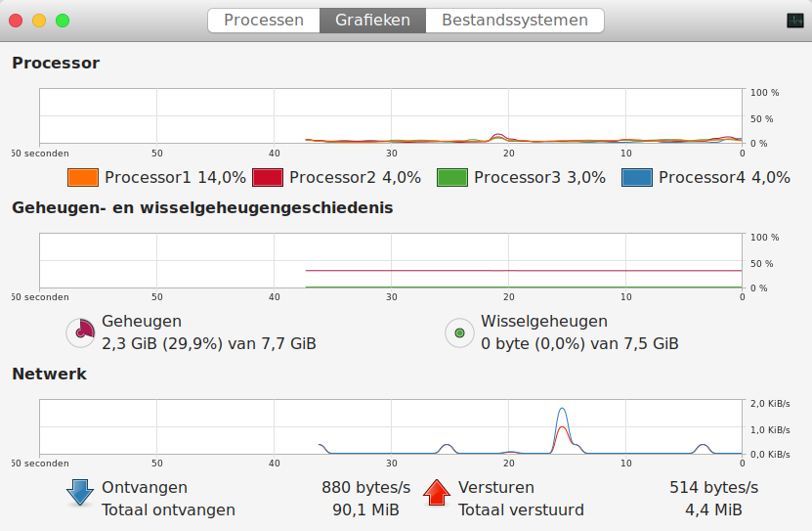
Task: Select the Grafieken tab
Action: [372, 20]
